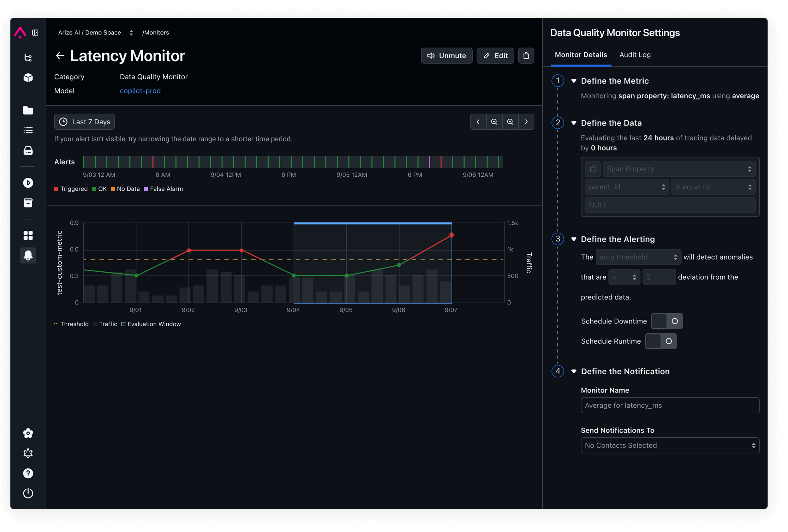
Task: Open the Last 7 Days range picker
Action: (84, 122)
